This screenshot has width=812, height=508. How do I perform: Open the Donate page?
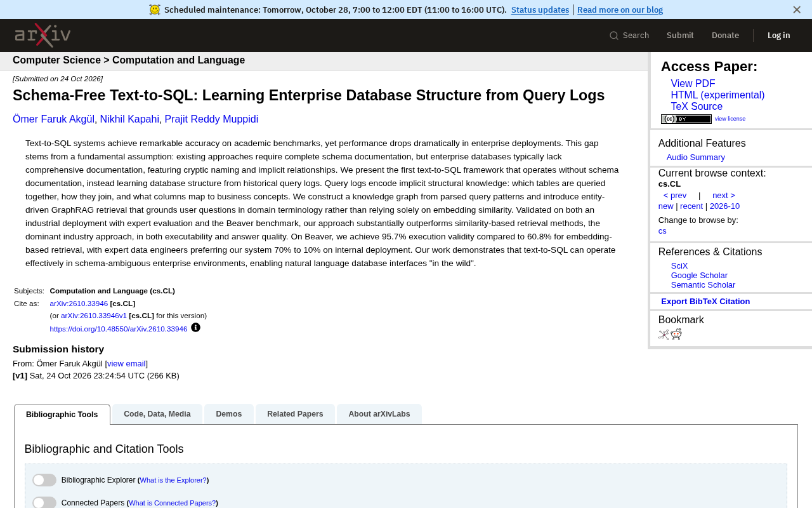(x=725, y=36)
